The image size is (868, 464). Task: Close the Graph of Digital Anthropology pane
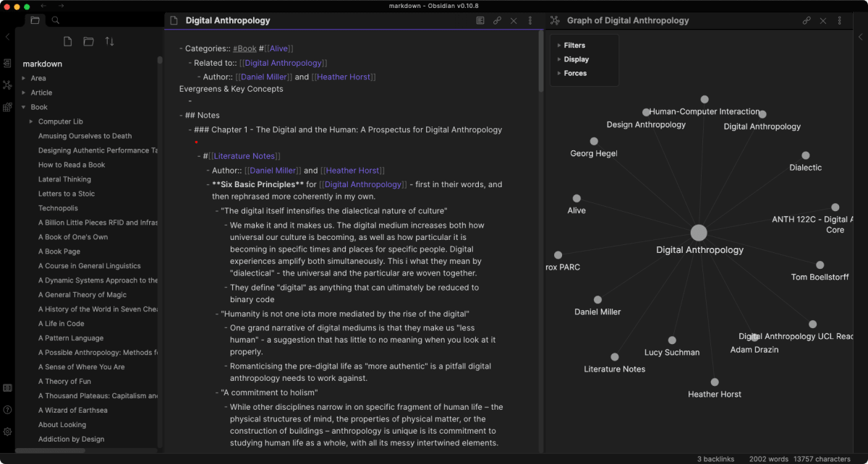coord(823,21)
